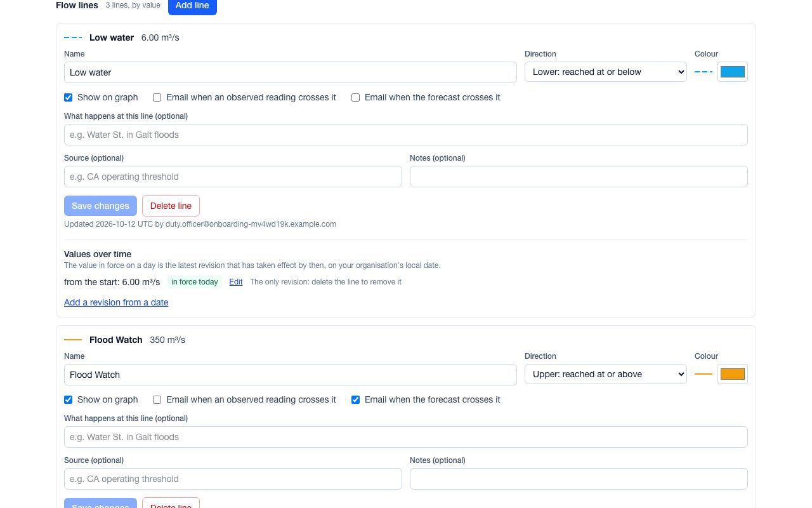The height and width of the screenshot is (508, 812).
Task: Click Flood Watch 'What happens at this line' field
Action: click(x=406, y=437)
